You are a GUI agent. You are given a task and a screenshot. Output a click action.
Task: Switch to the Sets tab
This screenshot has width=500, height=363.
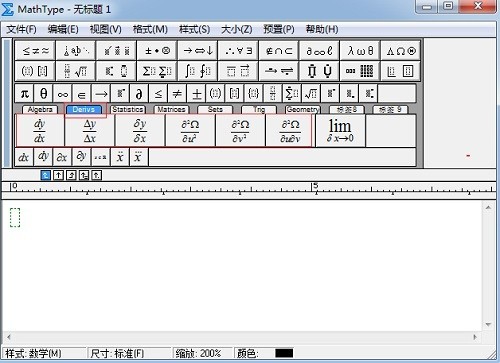coord(215,109)
